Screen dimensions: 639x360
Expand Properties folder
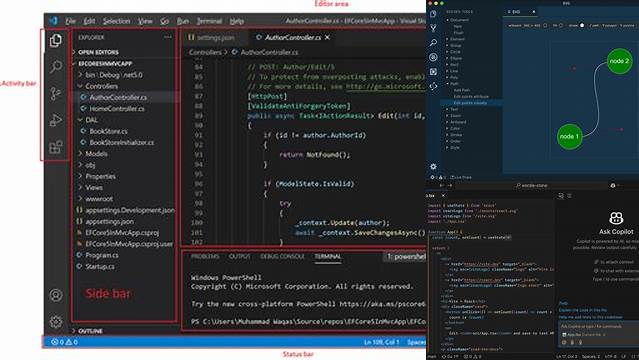click(97, 176)
